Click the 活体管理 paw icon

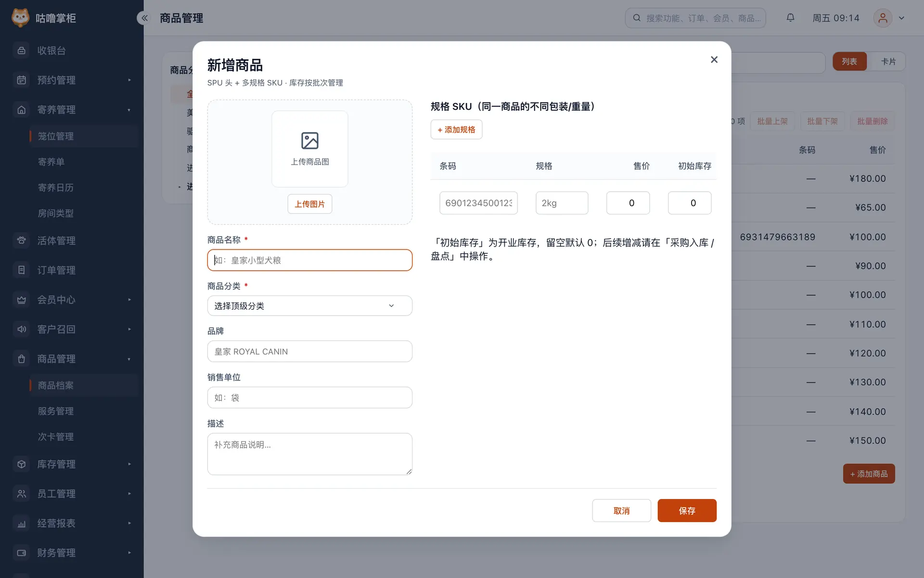click(22, 240)
